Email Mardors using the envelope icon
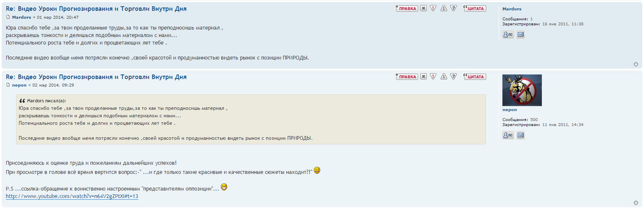 pos(521,35)
